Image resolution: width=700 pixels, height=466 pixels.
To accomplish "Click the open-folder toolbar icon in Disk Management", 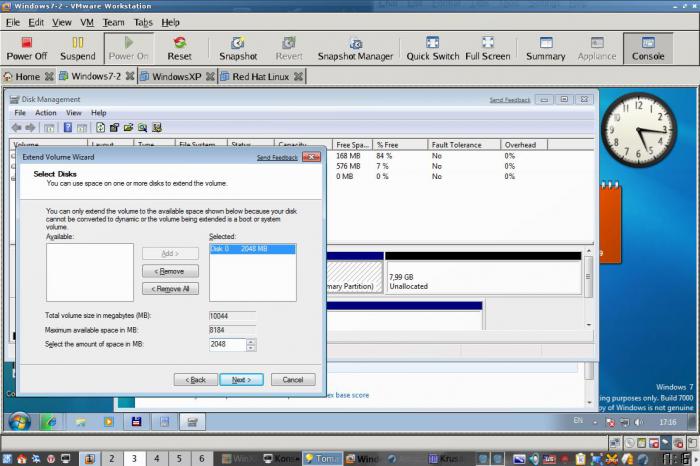I will point(128,128).
